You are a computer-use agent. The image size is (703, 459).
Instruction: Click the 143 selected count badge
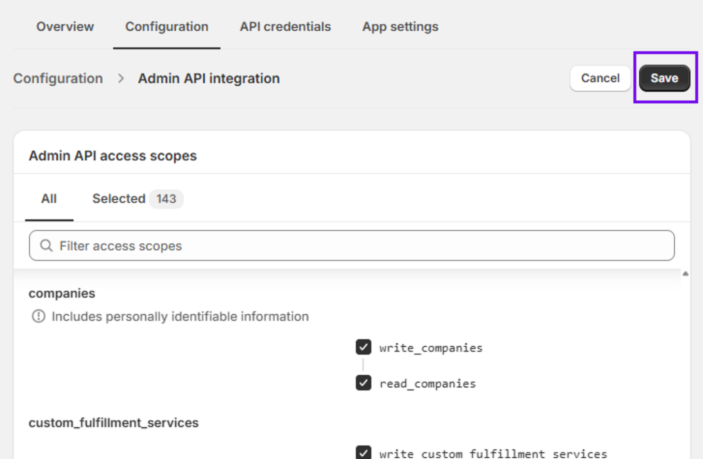(166, 199)
